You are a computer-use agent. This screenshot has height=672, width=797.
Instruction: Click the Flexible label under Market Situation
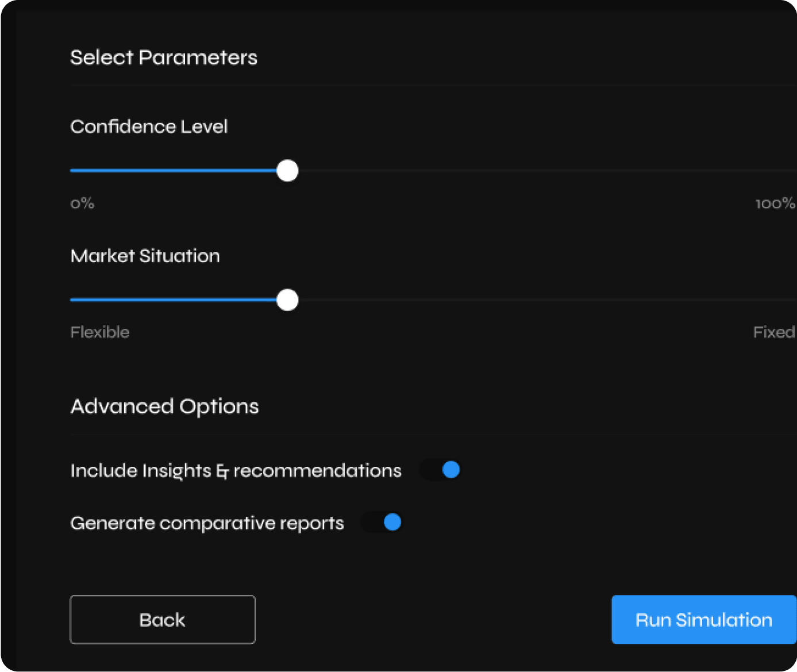pyautogui.click(x=100, y=332)
